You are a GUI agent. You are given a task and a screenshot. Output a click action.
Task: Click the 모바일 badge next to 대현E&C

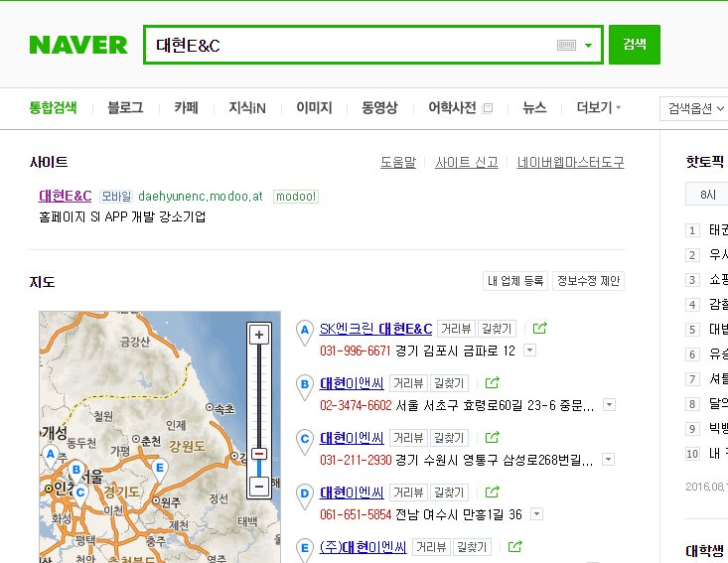pyautogui.click(x=116, y=197)
